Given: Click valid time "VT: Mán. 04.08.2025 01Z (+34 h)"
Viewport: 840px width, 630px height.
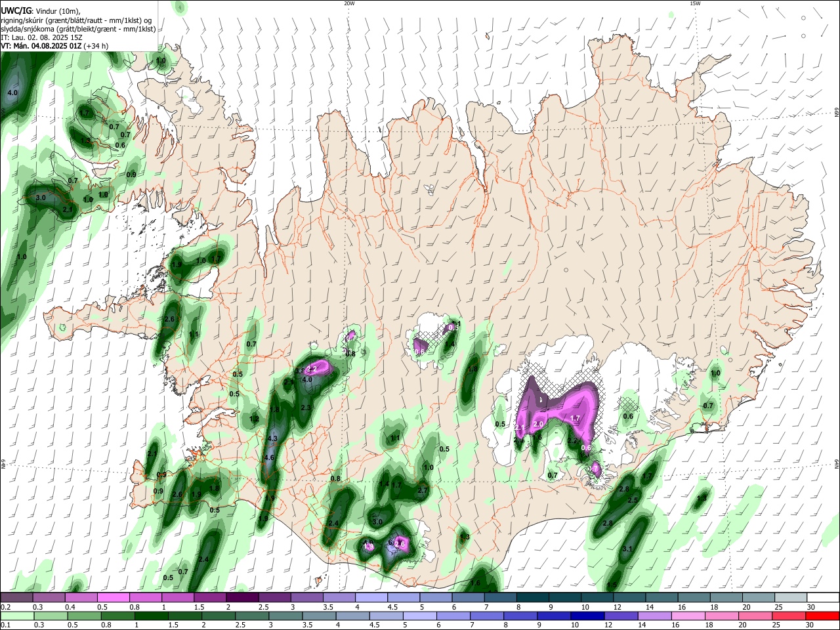Looking at the screenshot, I should (x=54, y=46).
